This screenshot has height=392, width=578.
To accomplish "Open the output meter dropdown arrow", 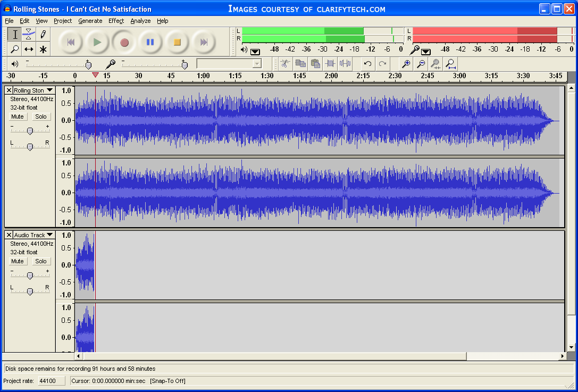I will [x=255, y=52].
